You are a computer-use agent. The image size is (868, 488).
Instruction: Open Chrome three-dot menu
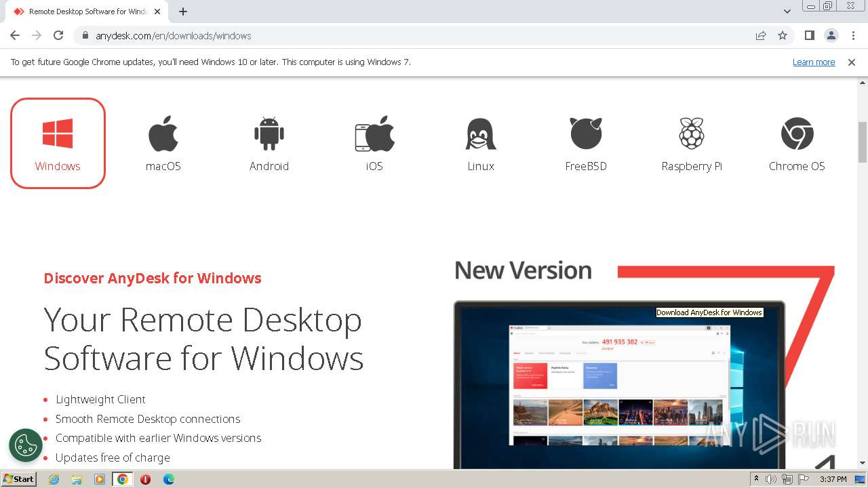click(x=853, y=35)
